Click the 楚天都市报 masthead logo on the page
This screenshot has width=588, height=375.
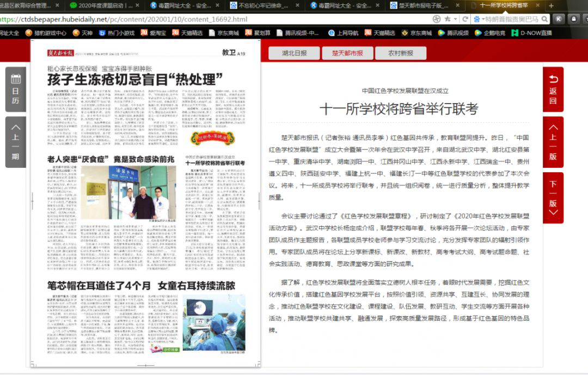[x=60, y=53]
